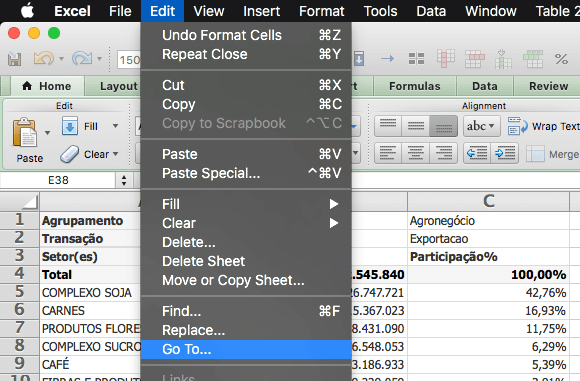Open the Tools menu
Viewport: 580px width, 381px height.
click(380, 11)
